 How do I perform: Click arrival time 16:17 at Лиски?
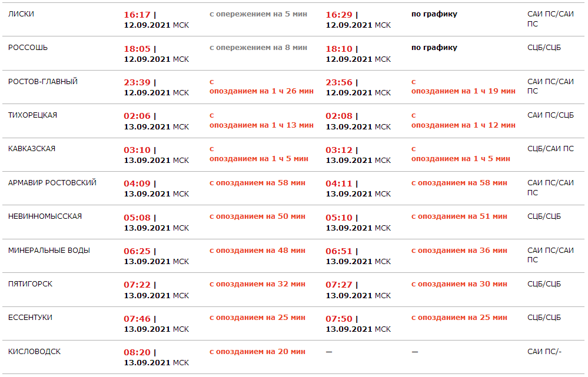coord(137,15)
